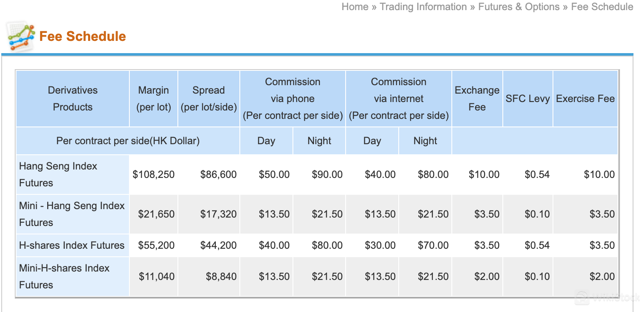Click Hang Seng Index Futures $40.00 internet commission

[380, 175]
